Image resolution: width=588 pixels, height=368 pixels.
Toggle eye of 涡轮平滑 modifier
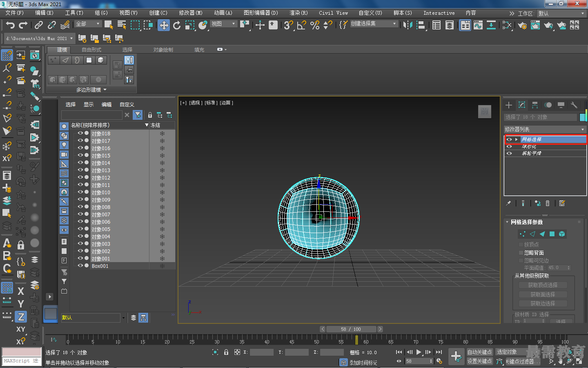coord(509,153)
